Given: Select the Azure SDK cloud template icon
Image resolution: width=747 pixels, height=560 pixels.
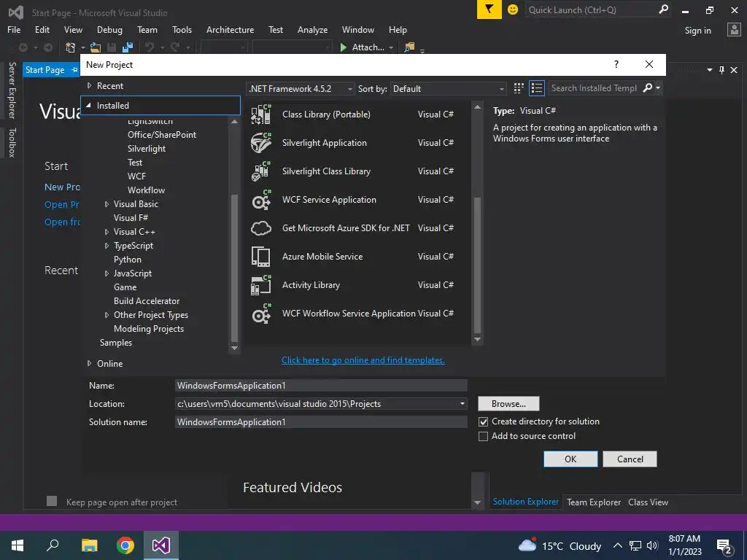Looking at the screenshot, I should 261,228.
